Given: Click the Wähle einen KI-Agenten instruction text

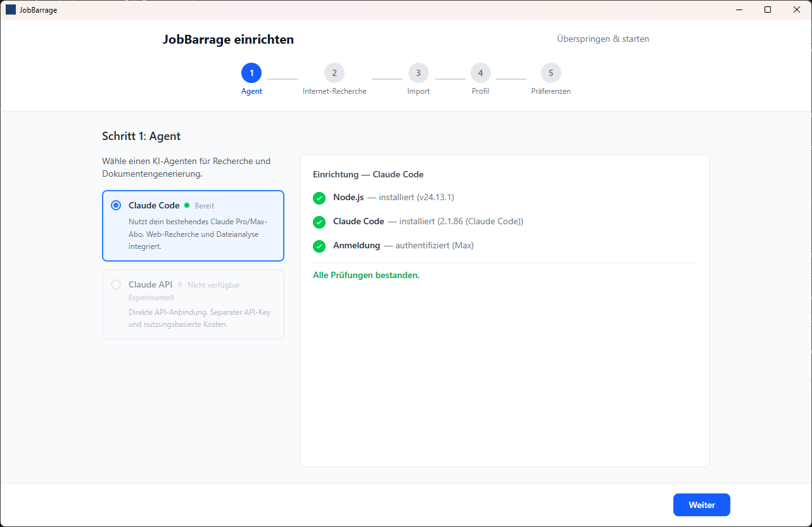Looking at the screenshot, I should (186, 167).
